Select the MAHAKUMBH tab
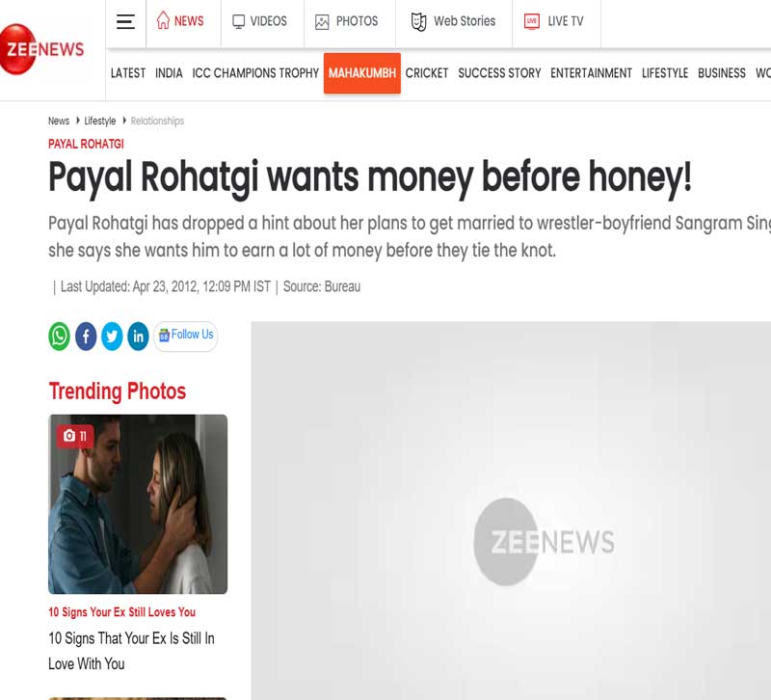Viewport: 771px width, 700px height. (x=362, y=73)
